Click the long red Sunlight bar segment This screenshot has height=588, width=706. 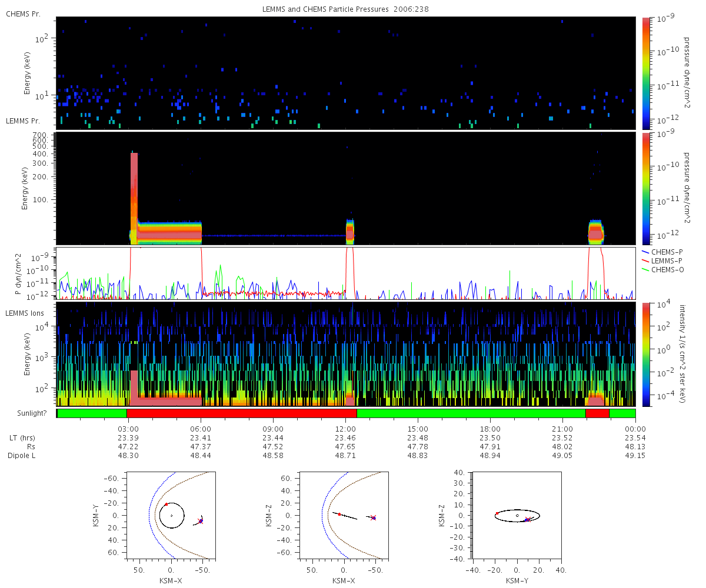[x=242, y=413]
